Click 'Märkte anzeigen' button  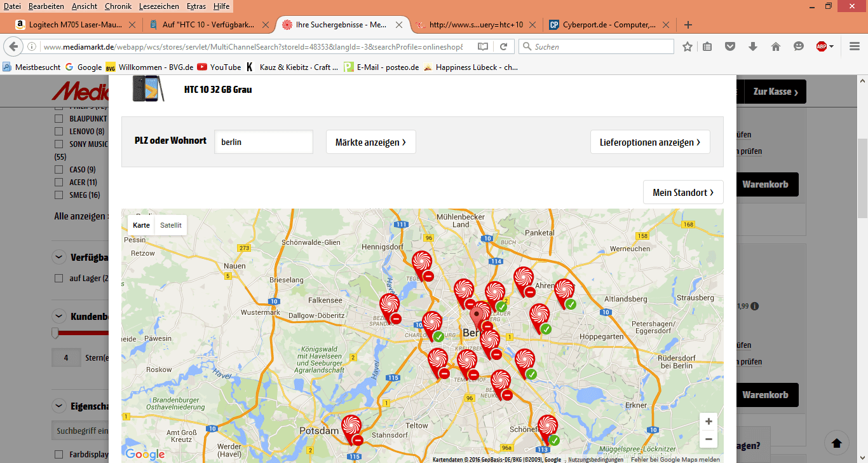coord(371,142)
